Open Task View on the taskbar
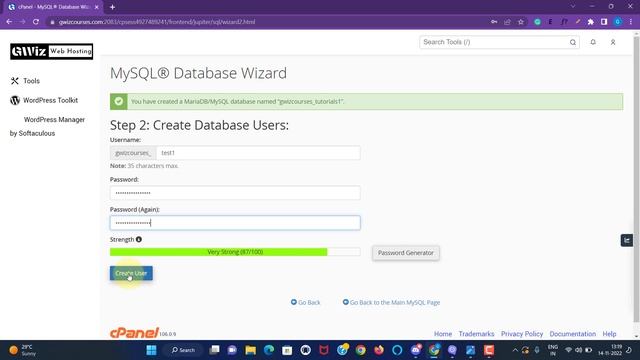This screenshot has width=640, height=360. pos(214,350)
